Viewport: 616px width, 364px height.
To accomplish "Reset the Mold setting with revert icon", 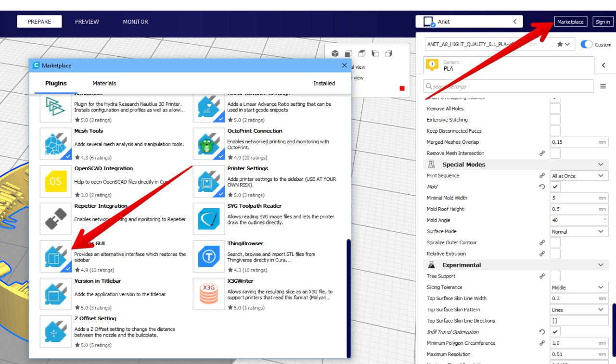I will tap(542, 187).
